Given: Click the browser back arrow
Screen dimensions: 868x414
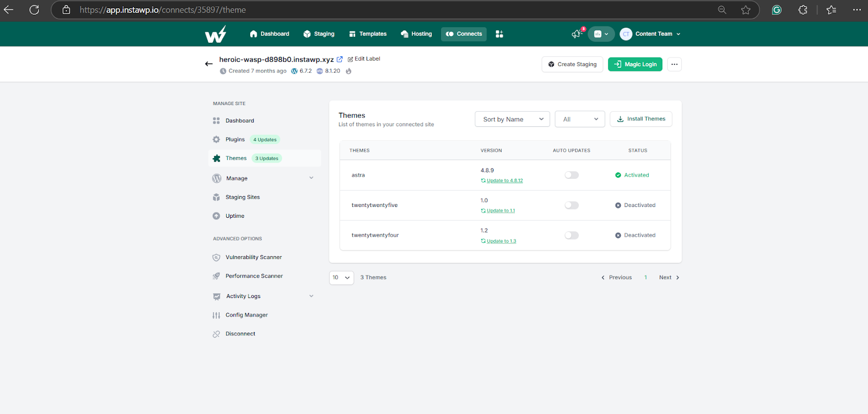Looking at the screenshot, I should click(9, 10).
